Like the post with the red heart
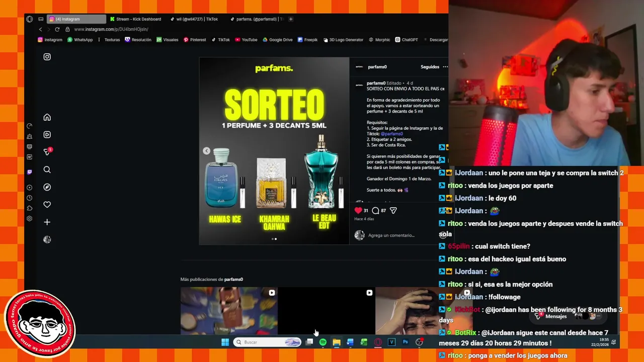 [358, 211]
